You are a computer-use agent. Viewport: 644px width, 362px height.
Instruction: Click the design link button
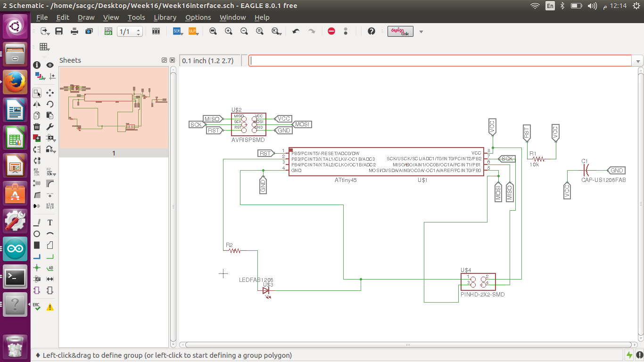[400, 32]
